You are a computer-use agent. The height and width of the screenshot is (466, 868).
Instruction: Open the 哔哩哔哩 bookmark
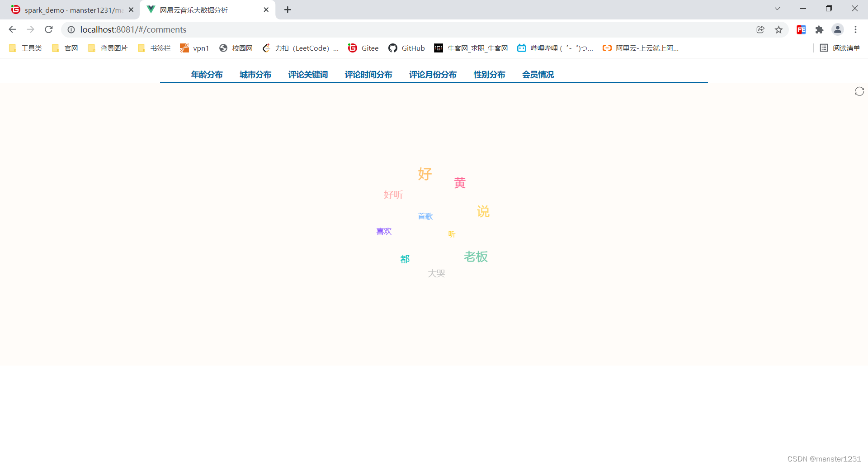[555, 48]
